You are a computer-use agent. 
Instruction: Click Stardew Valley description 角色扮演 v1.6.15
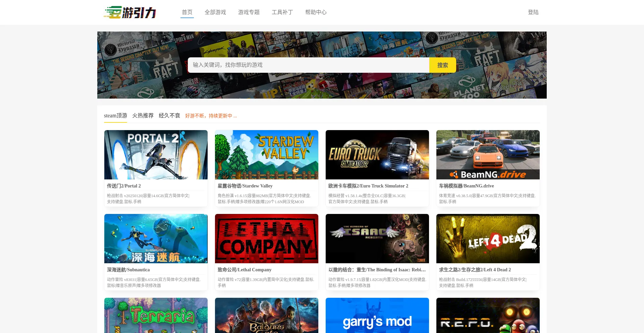[264, 199]
